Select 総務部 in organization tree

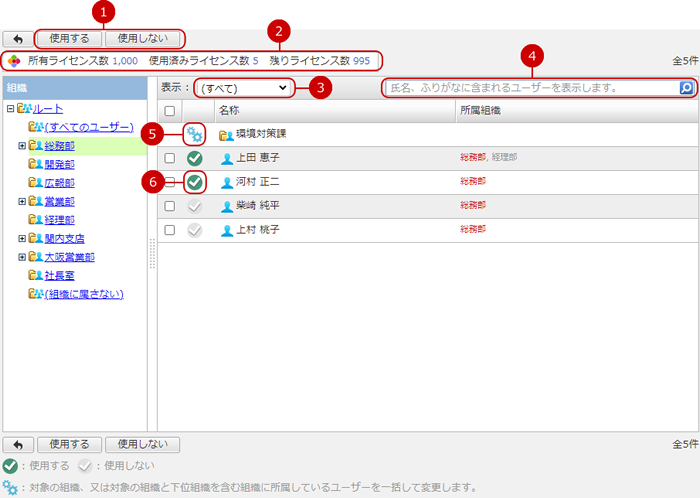click(59, 146)
